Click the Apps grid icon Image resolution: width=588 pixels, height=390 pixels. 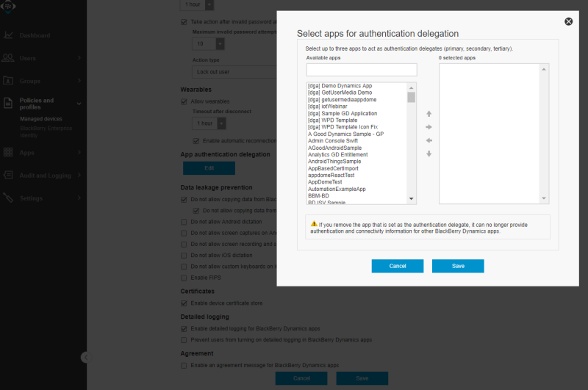8,152
